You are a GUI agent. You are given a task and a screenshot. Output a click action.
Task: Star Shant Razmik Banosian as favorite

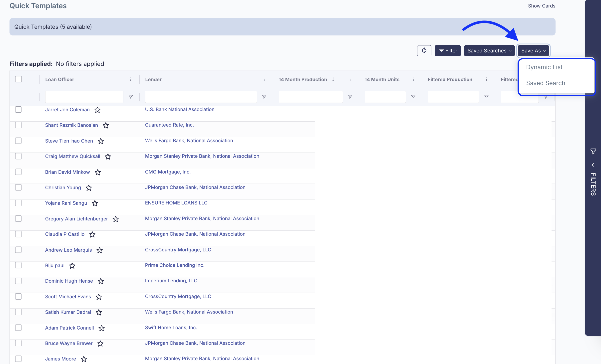point(106,125)
